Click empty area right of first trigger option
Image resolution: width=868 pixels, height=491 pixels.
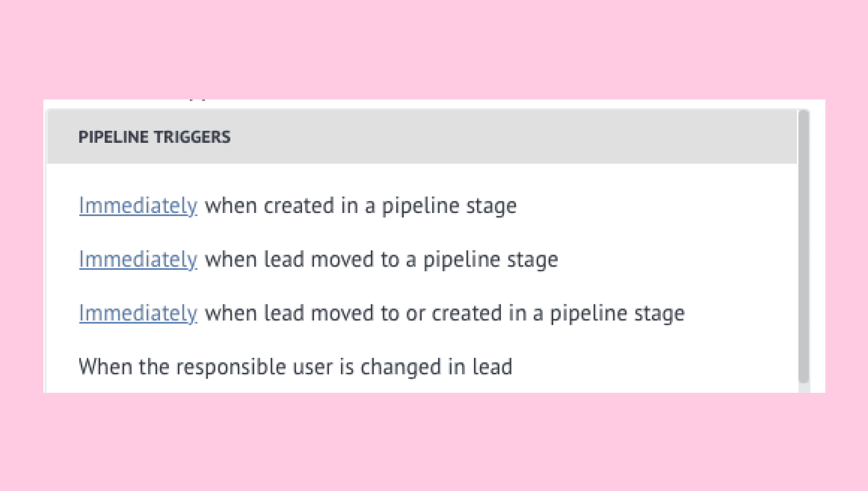655,206
